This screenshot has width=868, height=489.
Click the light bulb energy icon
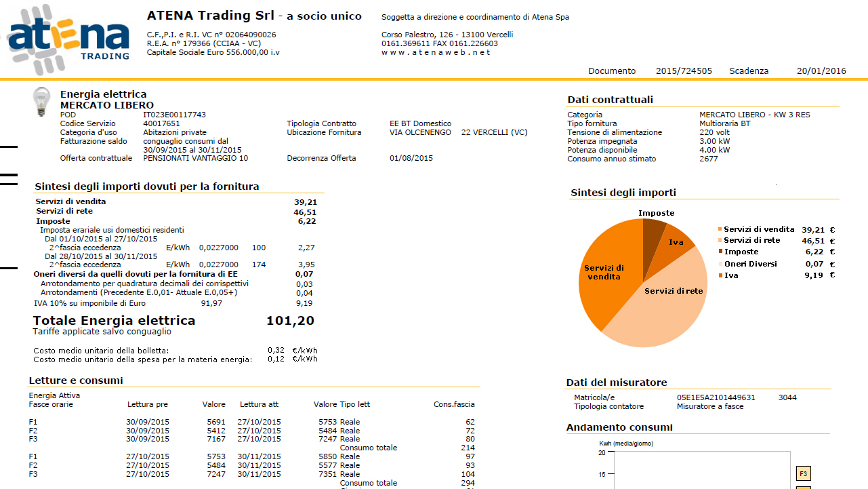click(42, 101)
